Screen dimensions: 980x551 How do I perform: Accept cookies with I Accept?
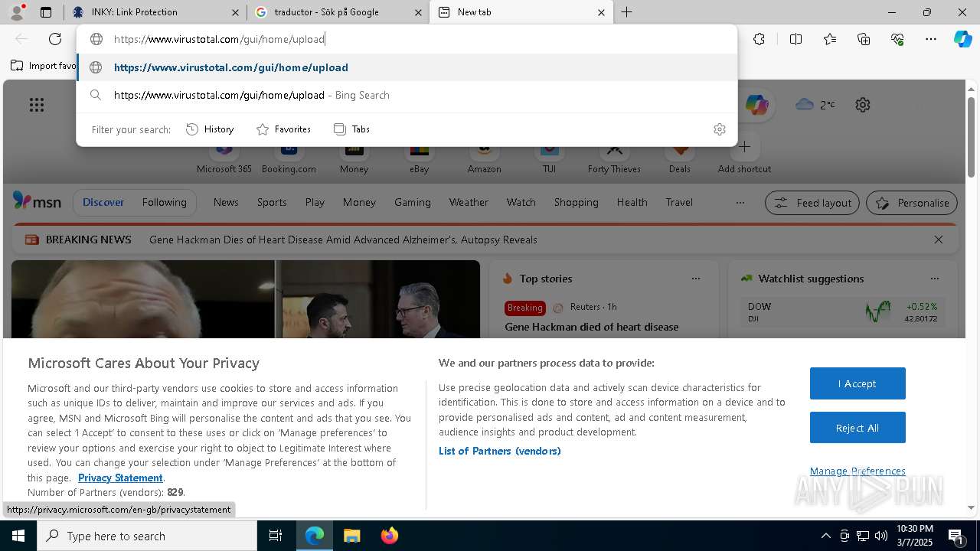pos(857,383)
